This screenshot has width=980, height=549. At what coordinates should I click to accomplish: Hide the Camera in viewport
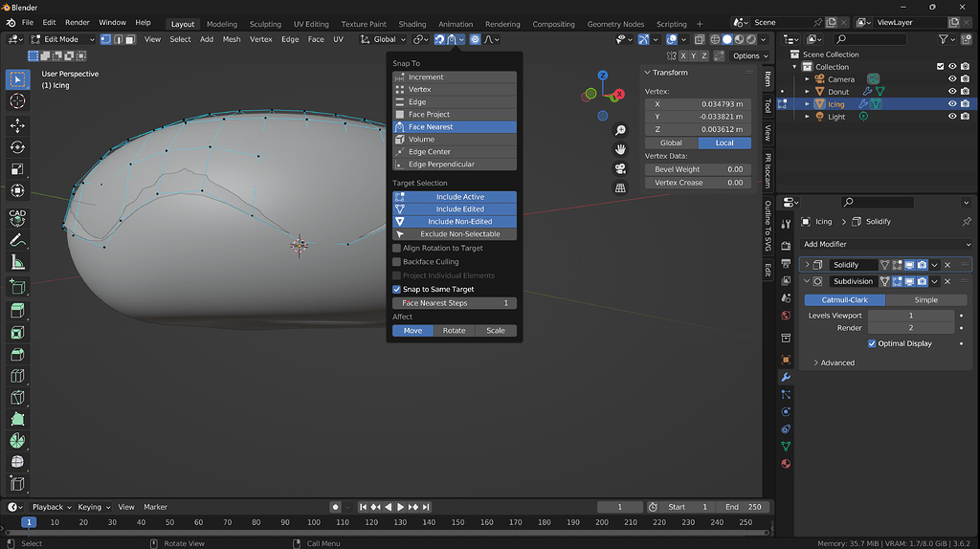tap(952, 78)
